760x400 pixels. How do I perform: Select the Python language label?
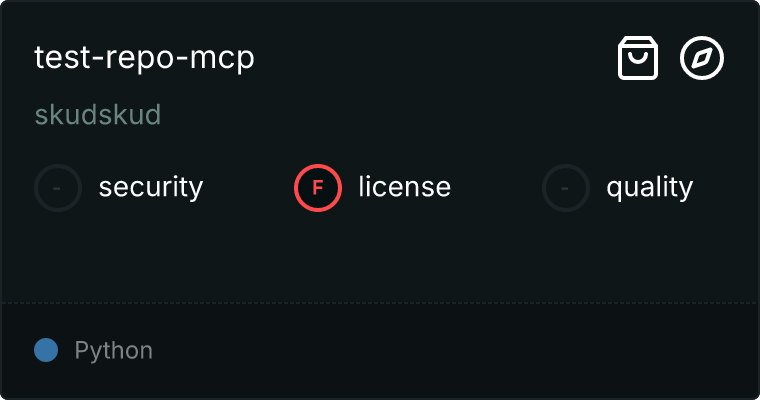pyautogui.click(x=113, y=351)
